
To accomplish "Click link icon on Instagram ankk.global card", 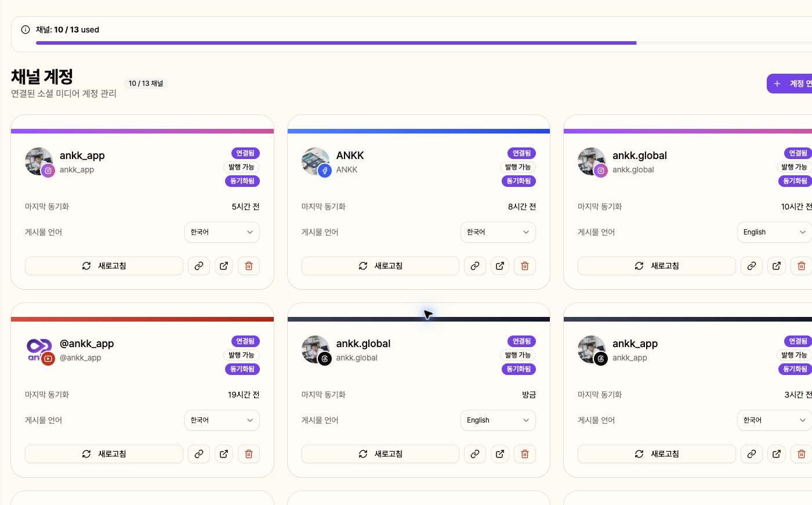I will (x=752, y=266).
